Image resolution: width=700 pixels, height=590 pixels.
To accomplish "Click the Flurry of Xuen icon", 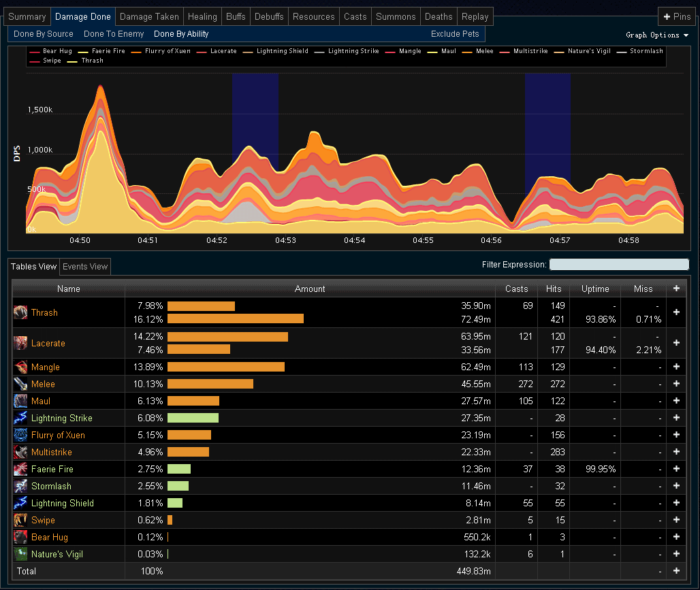I will tap(20, 435).
